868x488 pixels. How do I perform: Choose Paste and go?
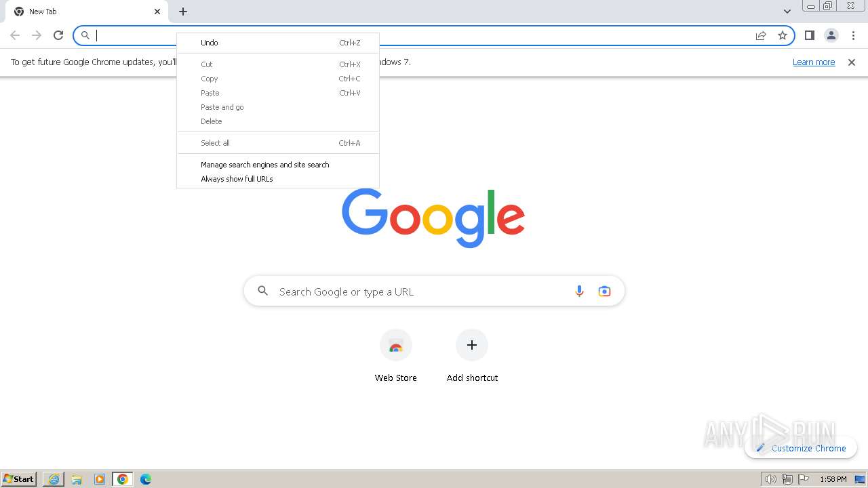click(278, 107)
